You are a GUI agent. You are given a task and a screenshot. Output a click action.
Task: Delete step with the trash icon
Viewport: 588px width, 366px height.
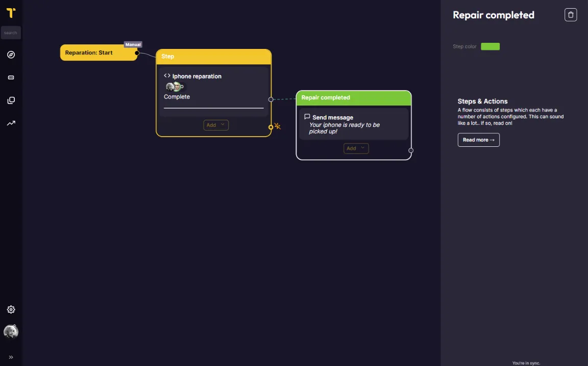coord(570,15)
